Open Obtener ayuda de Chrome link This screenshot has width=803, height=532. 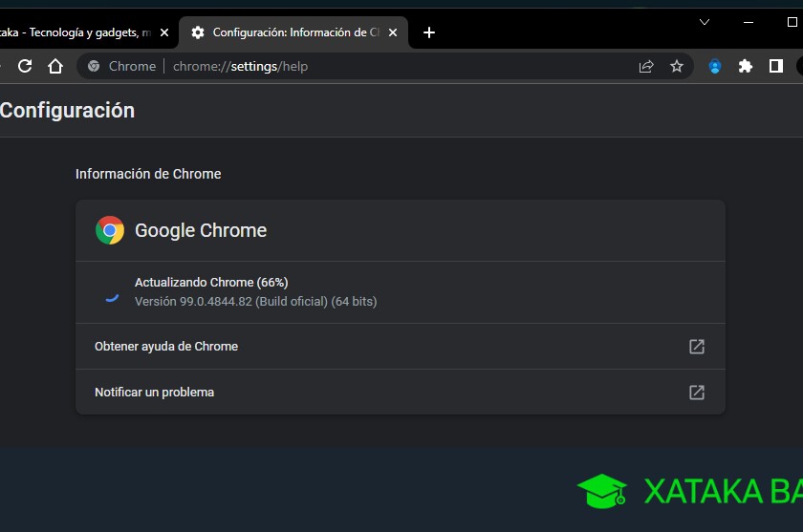click(x=401, y=347)
